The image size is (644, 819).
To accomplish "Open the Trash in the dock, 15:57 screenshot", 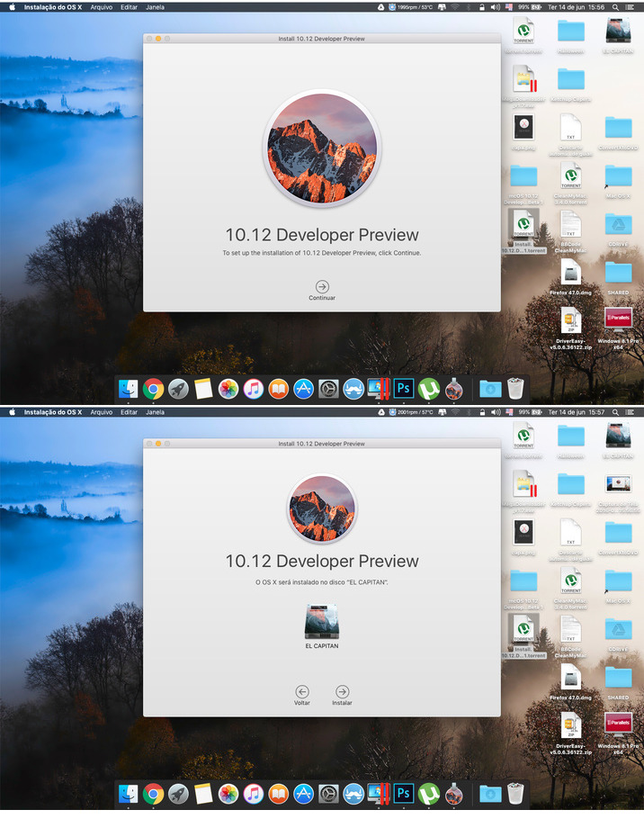I will (x=515, y=794).
